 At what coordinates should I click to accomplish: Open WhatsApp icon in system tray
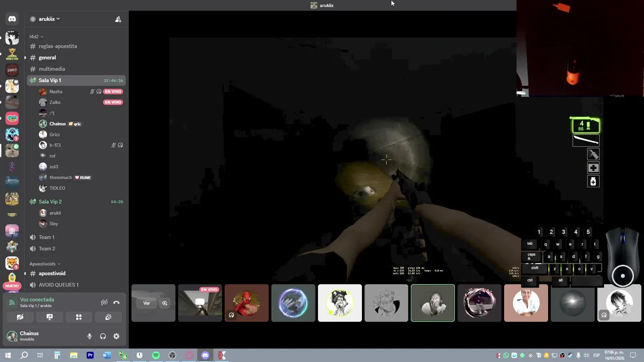click(506, 355)
